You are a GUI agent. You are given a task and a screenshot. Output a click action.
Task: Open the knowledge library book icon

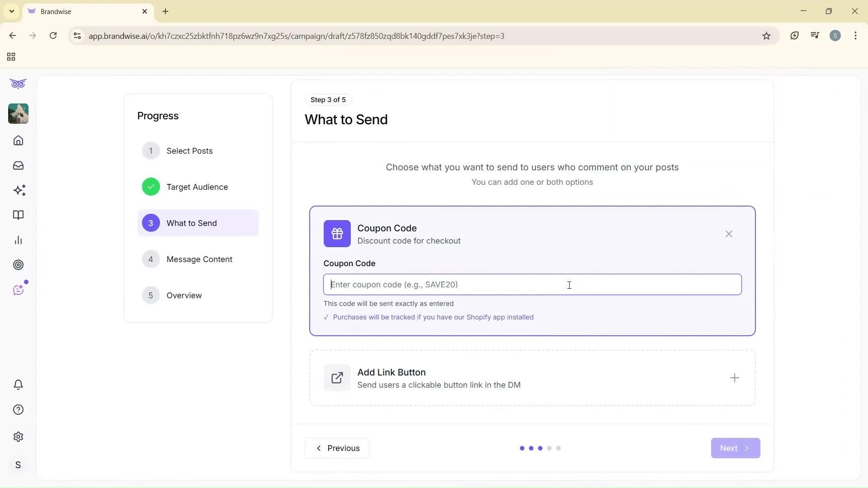point(18,215)
